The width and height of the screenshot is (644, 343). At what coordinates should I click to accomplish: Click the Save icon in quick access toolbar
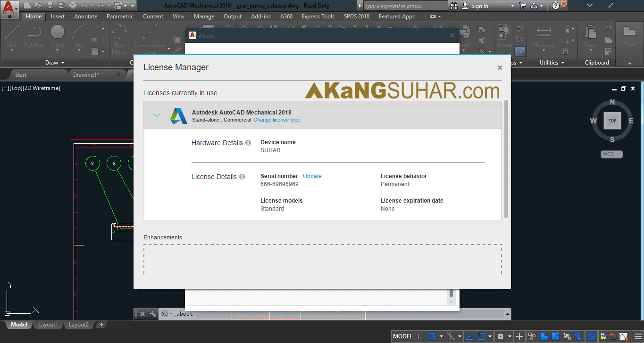50,6
